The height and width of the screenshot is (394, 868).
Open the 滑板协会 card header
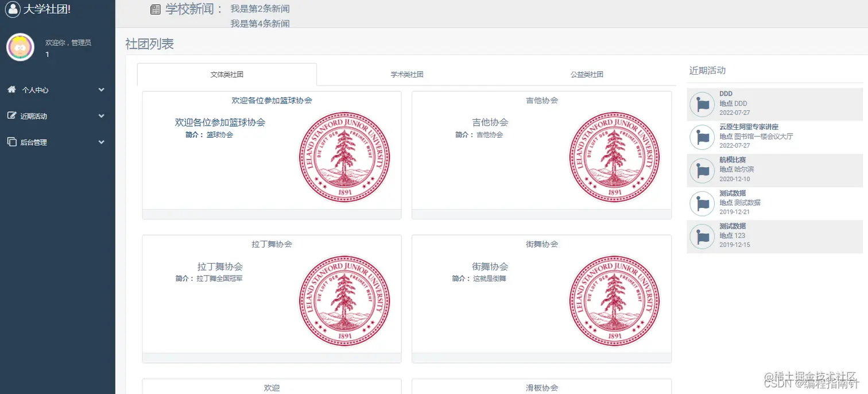(542, 388)
